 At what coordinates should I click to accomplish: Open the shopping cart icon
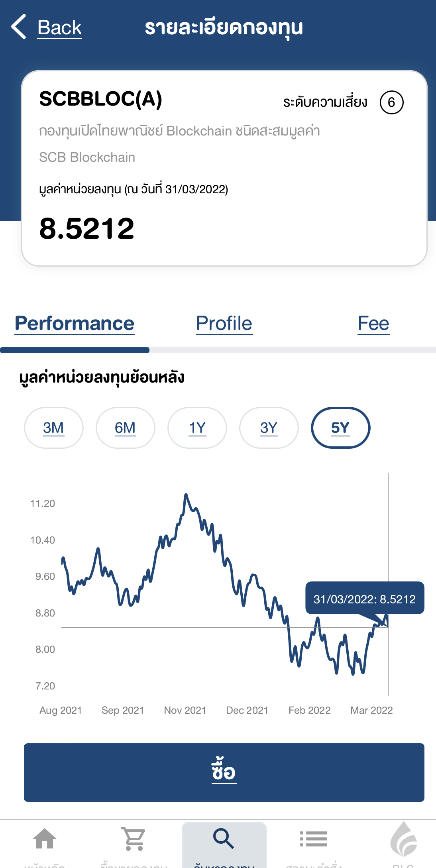point(134,839)
